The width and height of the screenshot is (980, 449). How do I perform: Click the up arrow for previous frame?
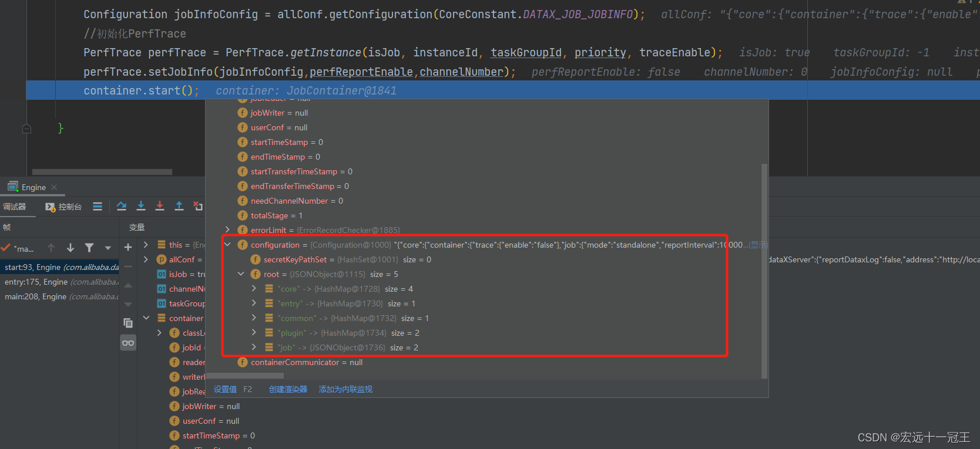[x=51, y=248]
